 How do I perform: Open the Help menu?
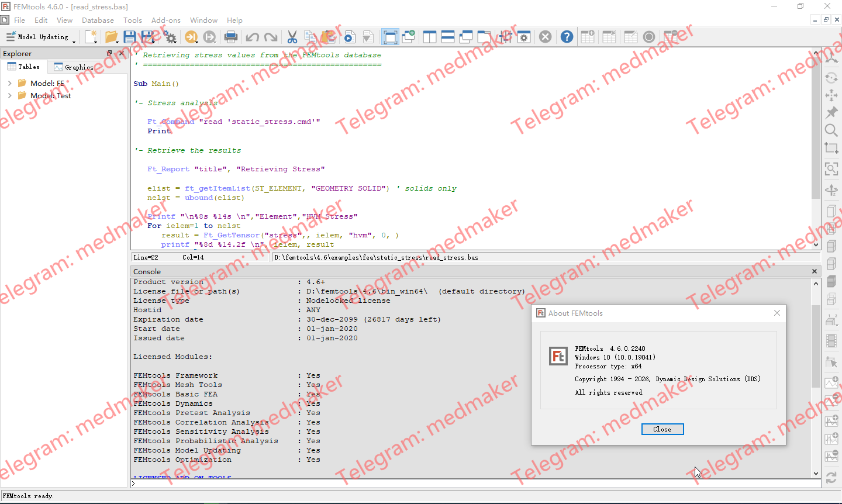(234, 20)
